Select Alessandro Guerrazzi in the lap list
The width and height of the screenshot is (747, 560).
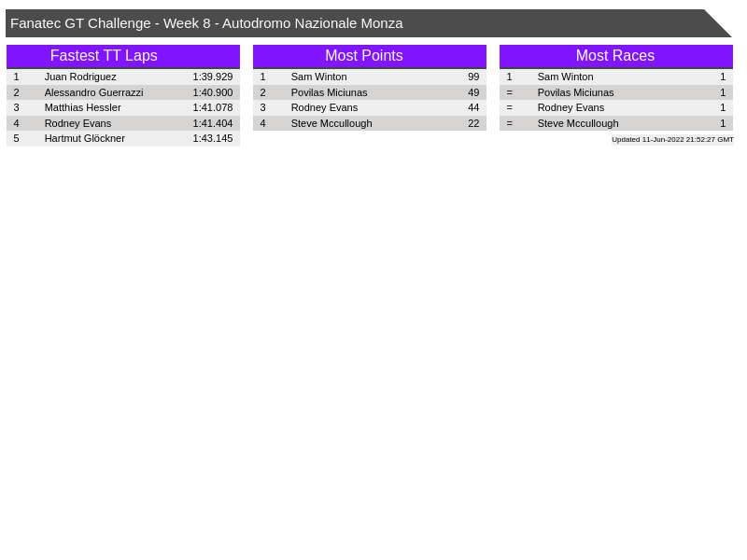coord(93,92)
